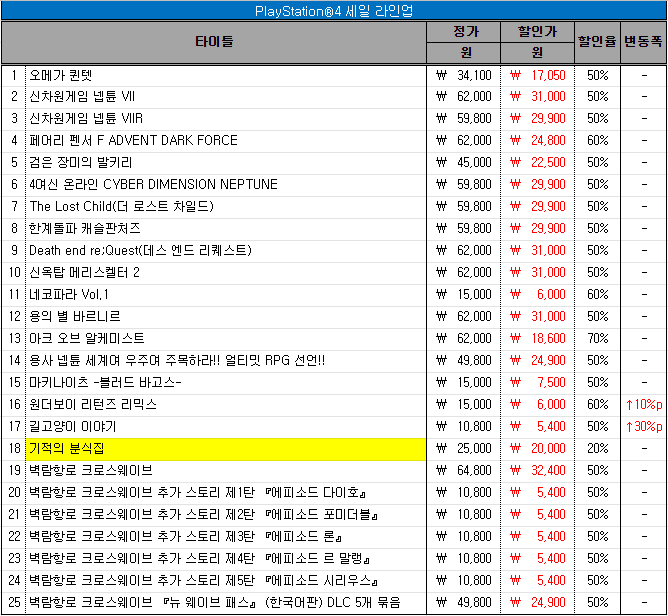Click the sale price '17,050'
Image resolution: width=668 pixels, height=616 pixels.
(x=548, y=75)
